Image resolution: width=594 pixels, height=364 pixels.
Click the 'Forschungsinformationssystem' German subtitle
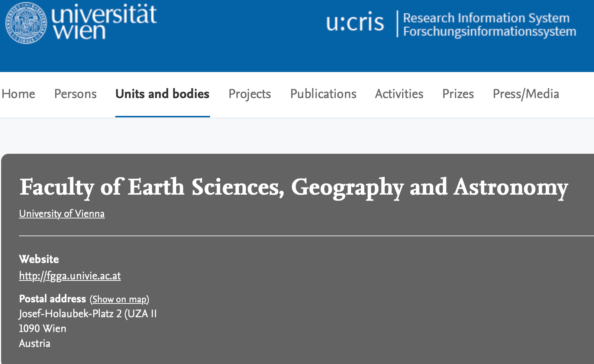click(x=490, y=32)
